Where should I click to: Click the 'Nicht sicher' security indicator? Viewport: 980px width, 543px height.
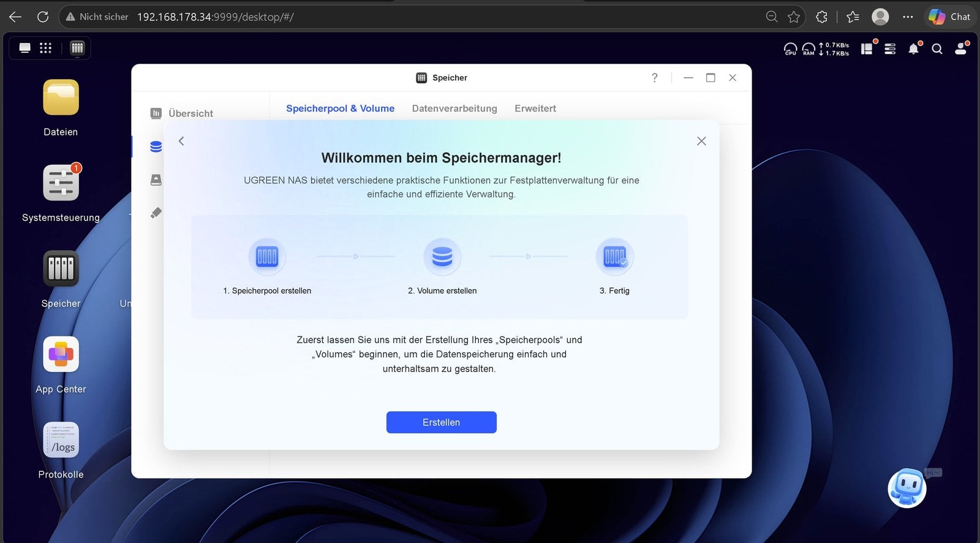[97, 17]
